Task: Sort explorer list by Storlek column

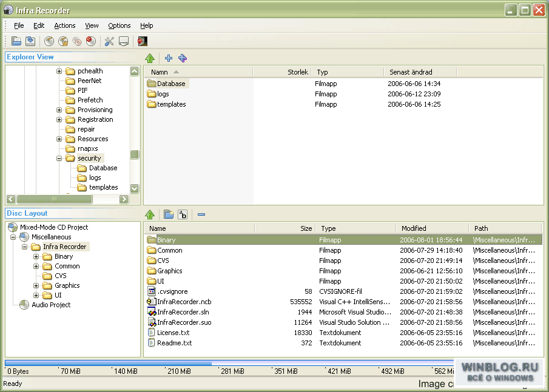Action: click(282, 72)
